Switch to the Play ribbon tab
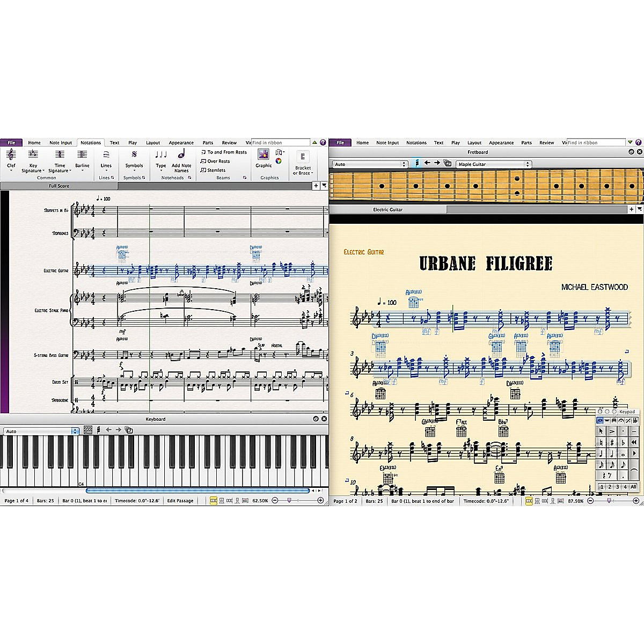 tap(132, 142)
